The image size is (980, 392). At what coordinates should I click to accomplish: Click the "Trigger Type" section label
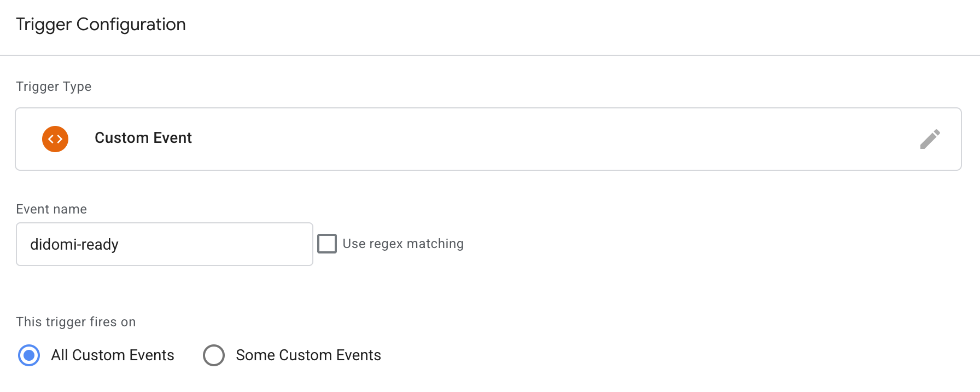54,87
